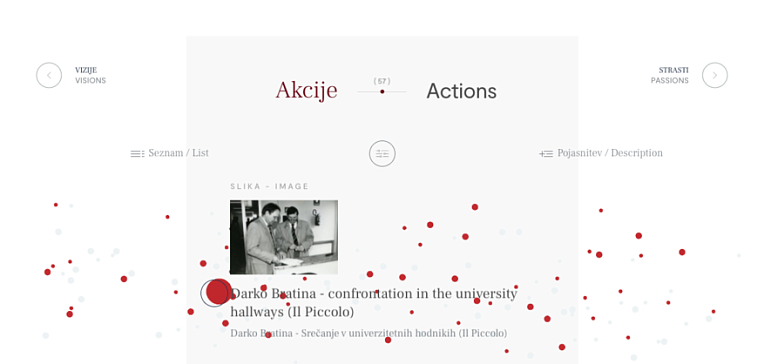Click the Actions heading

coord(461,91)
